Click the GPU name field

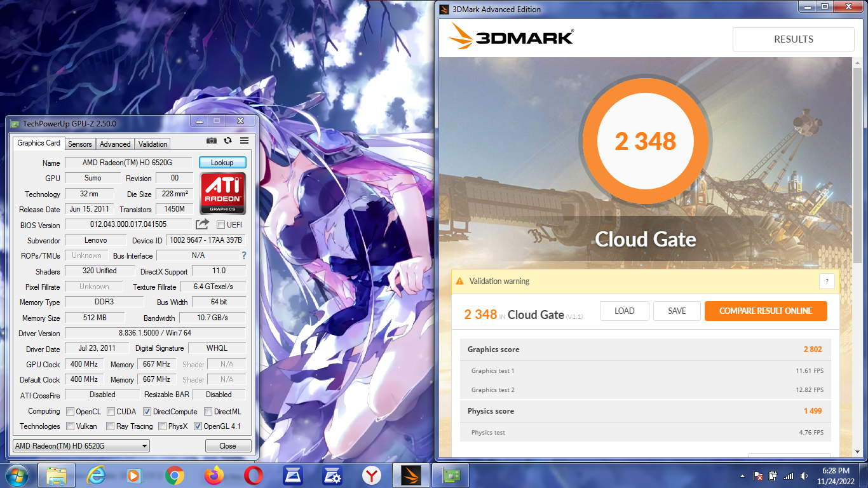(130, 163)
